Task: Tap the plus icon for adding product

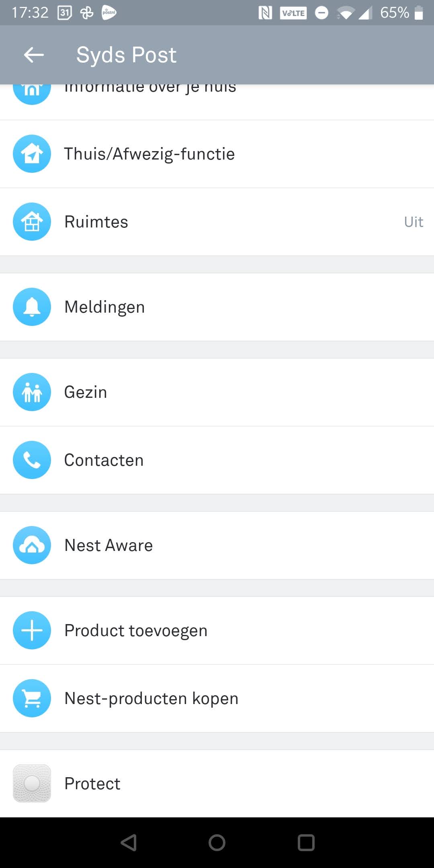Action: pos(32,631)
